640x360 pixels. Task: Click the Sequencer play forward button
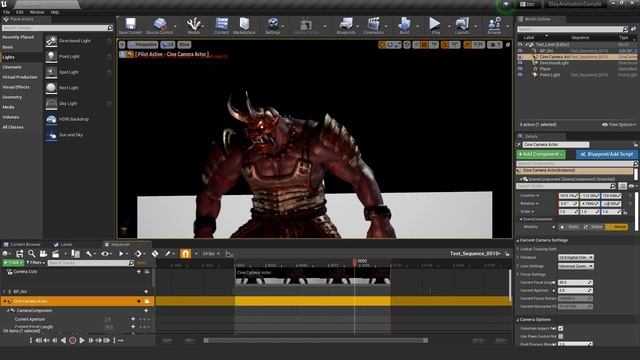(x=82, y=340)
